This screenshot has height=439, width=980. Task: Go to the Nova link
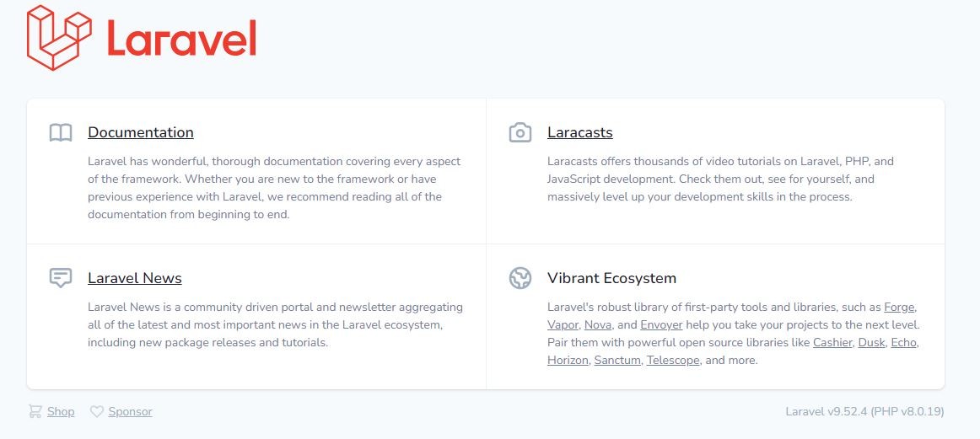tap(598, 324)
